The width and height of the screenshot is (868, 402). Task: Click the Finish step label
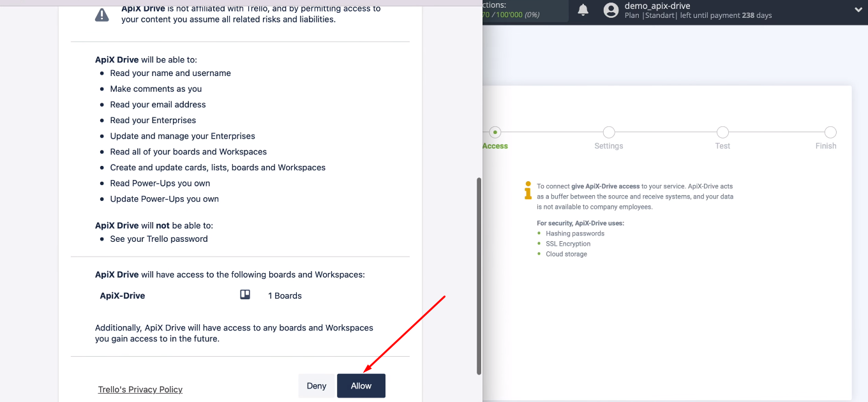coord(826,146)
